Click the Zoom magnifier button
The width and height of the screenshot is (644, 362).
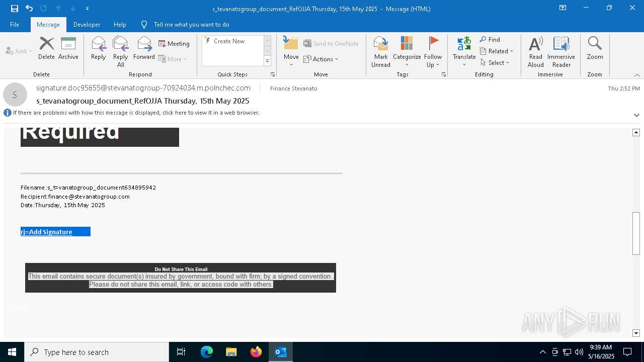[595, 48]
